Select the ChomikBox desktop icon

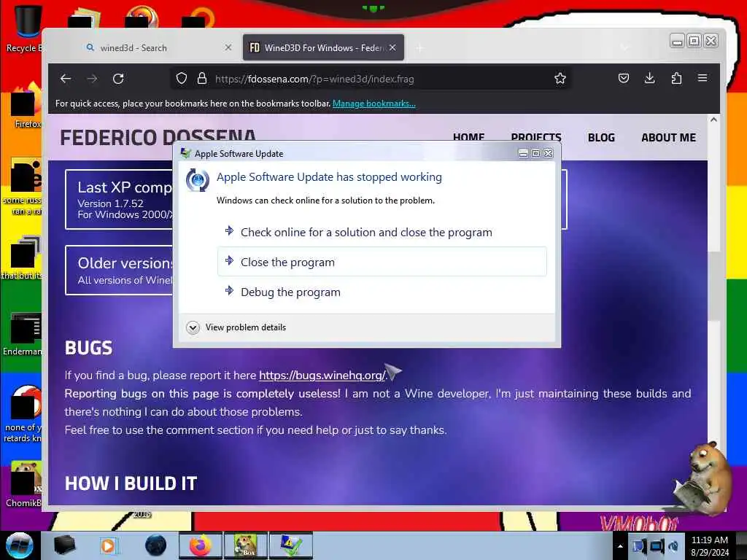point(24,484)
